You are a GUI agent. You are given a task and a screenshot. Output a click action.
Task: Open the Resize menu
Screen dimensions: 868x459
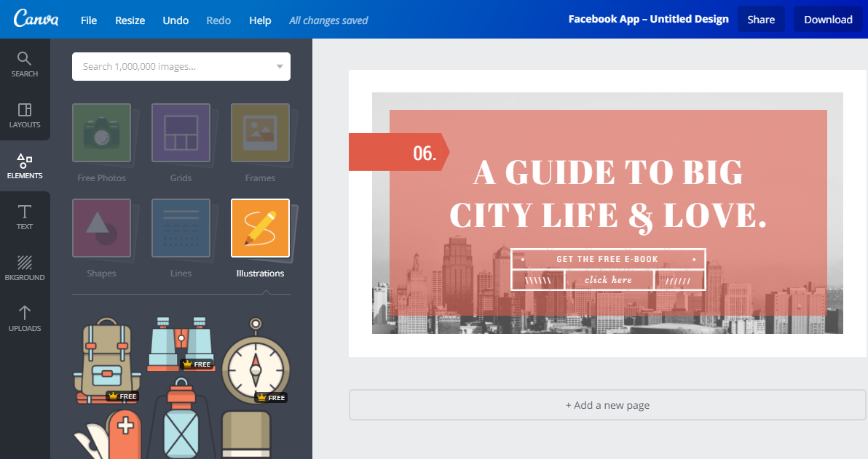point(130,20)
